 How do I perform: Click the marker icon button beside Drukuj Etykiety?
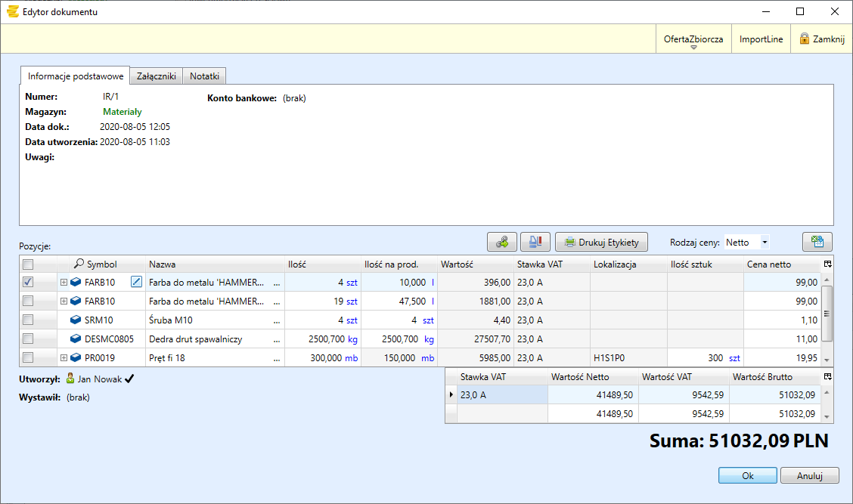pos(535,242)
